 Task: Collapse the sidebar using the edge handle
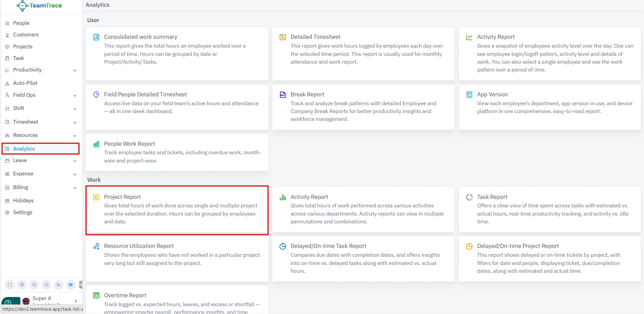click(81, 285)
